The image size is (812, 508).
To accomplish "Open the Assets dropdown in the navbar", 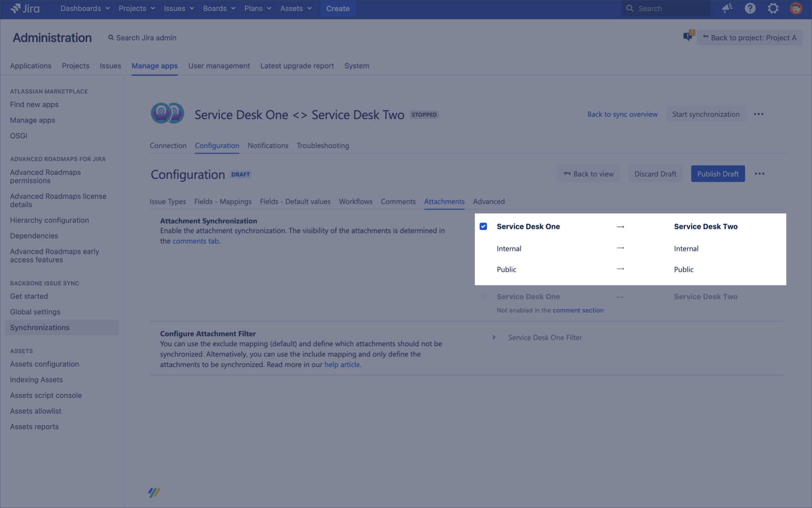I will point(296,8).
